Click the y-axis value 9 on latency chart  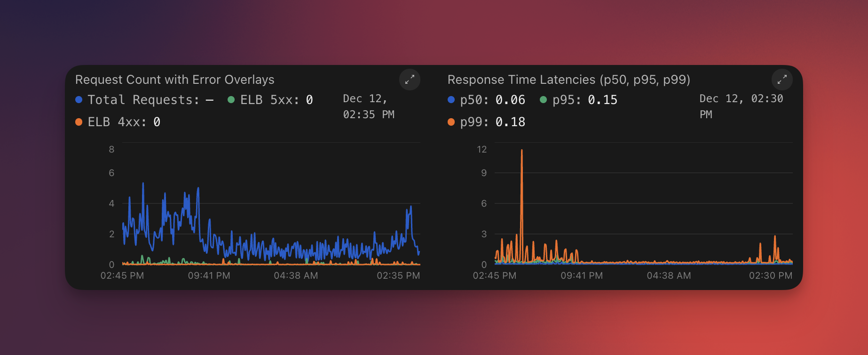tap(484, 173)
